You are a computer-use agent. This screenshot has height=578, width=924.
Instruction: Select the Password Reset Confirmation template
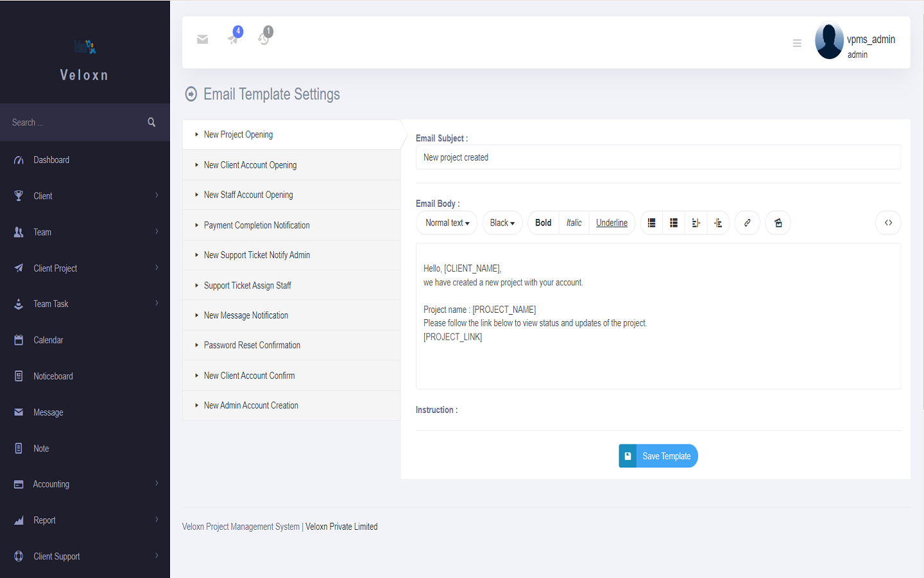252,345
